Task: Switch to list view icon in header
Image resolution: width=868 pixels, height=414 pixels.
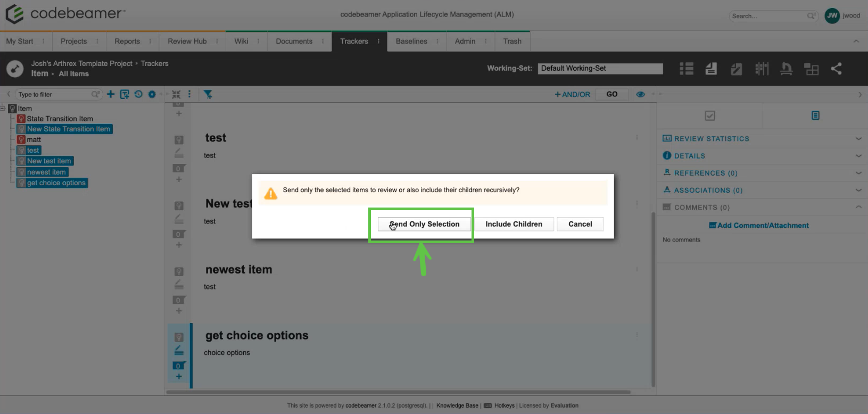Action: click(x=687, y=69)
